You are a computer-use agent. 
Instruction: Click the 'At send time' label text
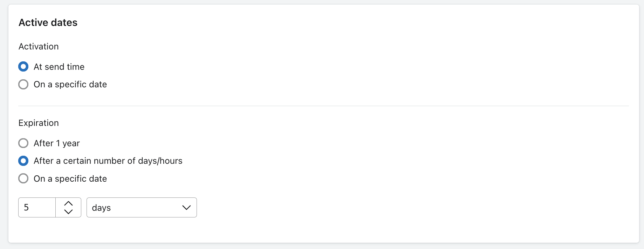59,67
